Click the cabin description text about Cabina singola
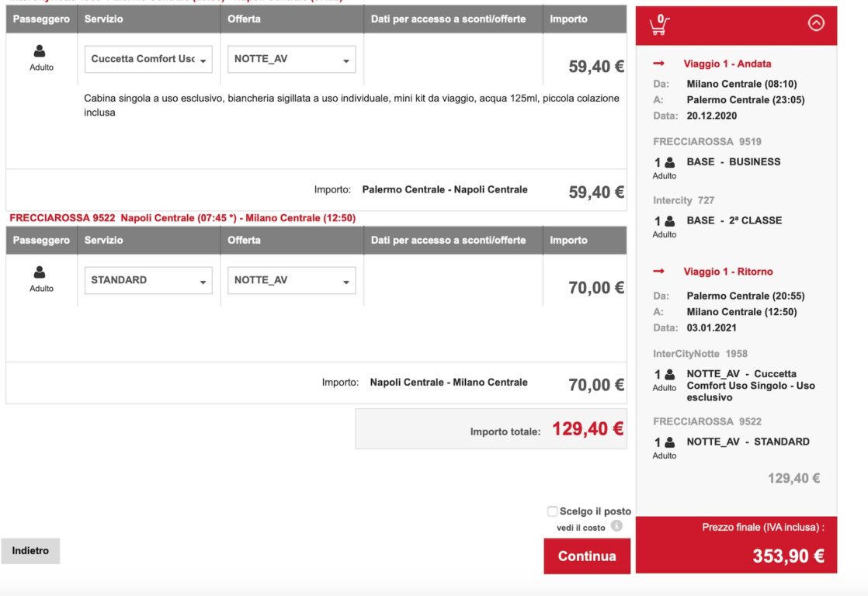Screen dimensions: 868x596 tap(352, 105)
